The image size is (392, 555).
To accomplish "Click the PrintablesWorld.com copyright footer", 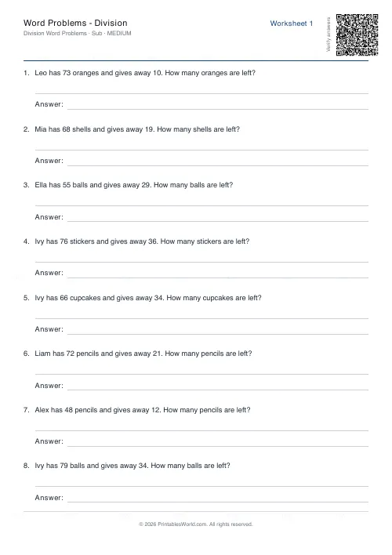I will pyautogui.click(x=195, y=524).
